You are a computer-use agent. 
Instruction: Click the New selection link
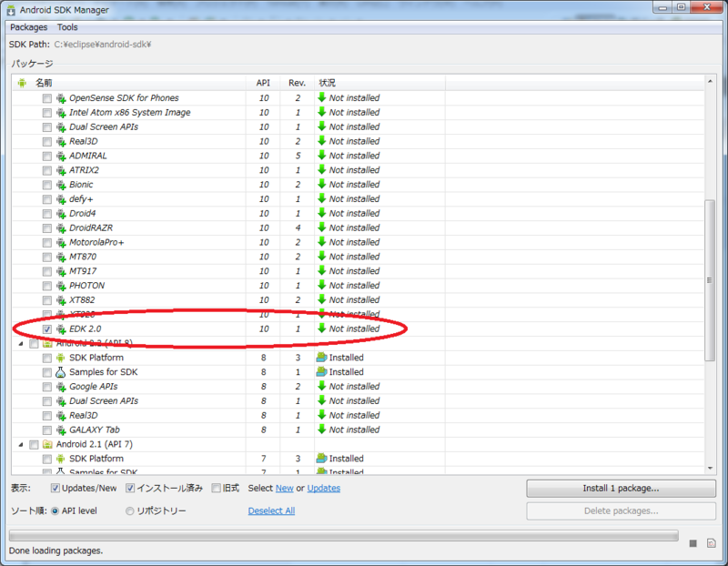pos(284,488)
